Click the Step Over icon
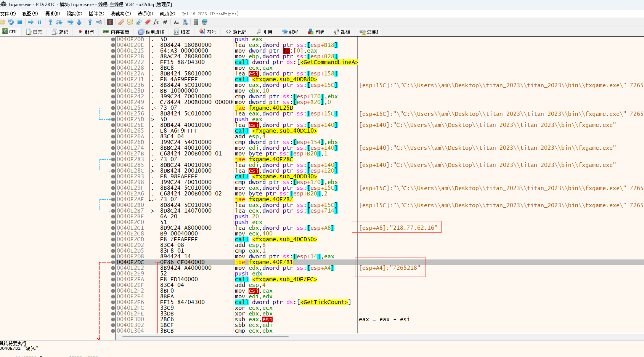This screenshot has width=644, height=357. pyautogui.click(x=59, y=22)
